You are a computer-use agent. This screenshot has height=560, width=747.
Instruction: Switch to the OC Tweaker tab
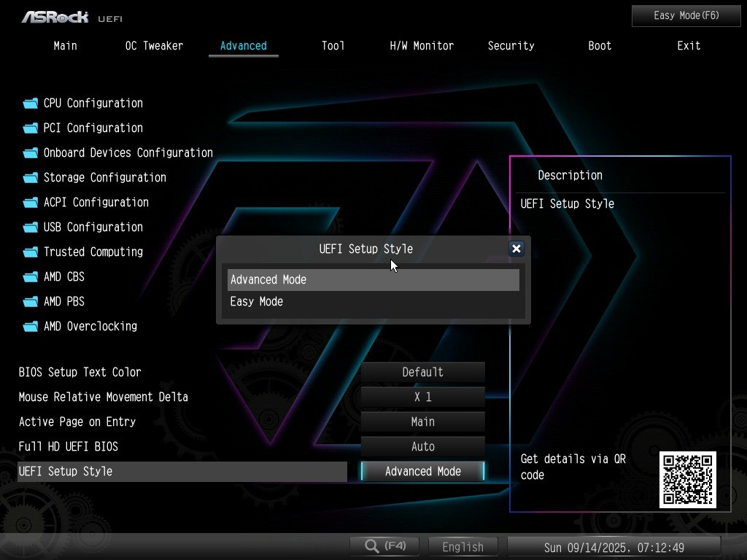pyautogui.click(x=154, y=45)
